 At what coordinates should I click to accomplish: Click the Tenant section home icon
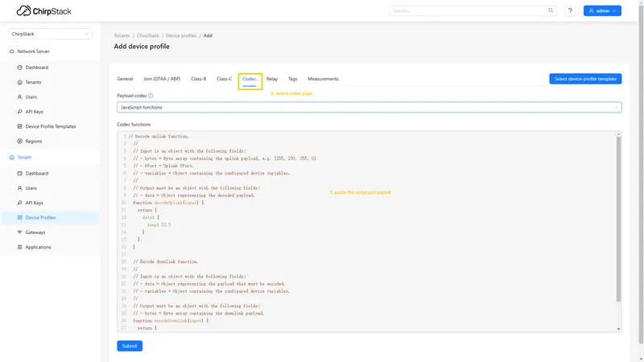pos(11,157)
